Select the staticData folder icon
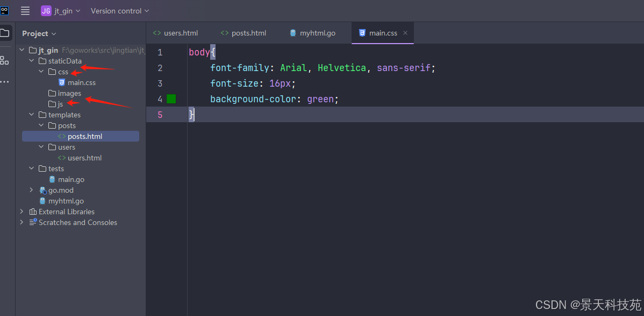The height and width of the screenshot is (316, 644). 42,61
